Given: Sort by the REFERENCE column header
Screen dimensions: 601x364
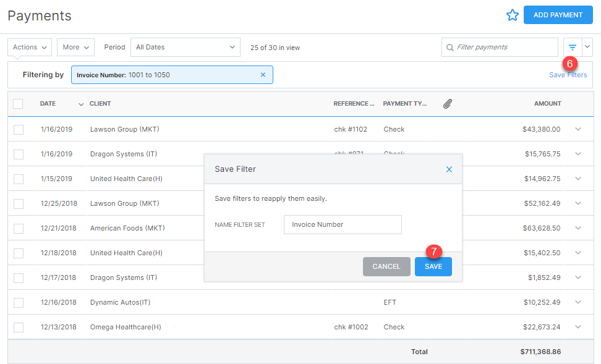Looking at the screenshot, I should [354, 103].
